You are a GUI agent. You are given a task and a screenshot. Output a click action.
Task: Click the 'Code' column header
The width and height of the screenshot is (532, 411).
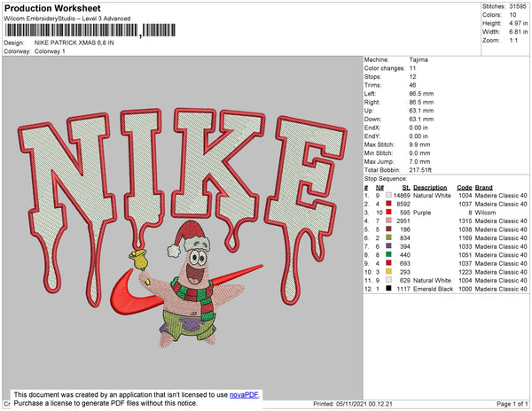click(464, 188)
